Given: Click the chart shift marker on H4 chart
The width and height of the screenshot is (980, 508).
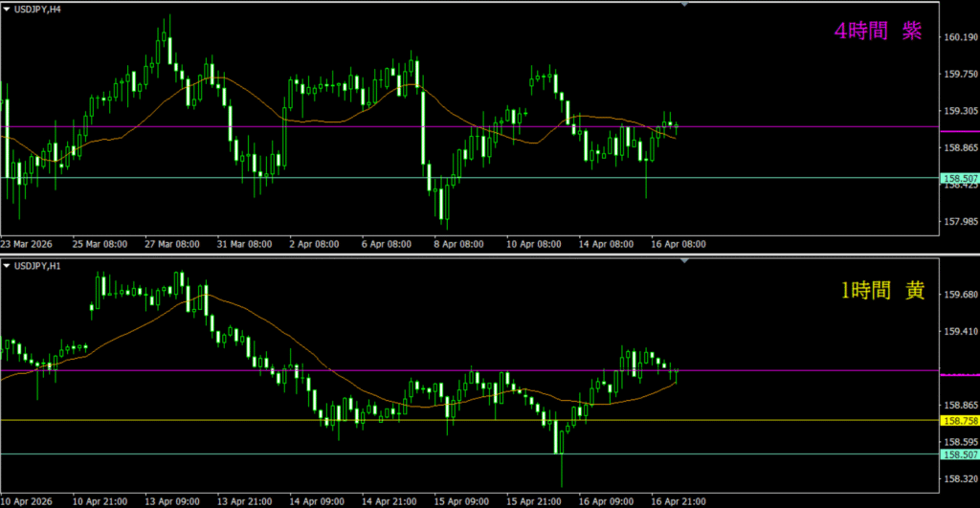Looking at the screenshot, I should 684,5.
